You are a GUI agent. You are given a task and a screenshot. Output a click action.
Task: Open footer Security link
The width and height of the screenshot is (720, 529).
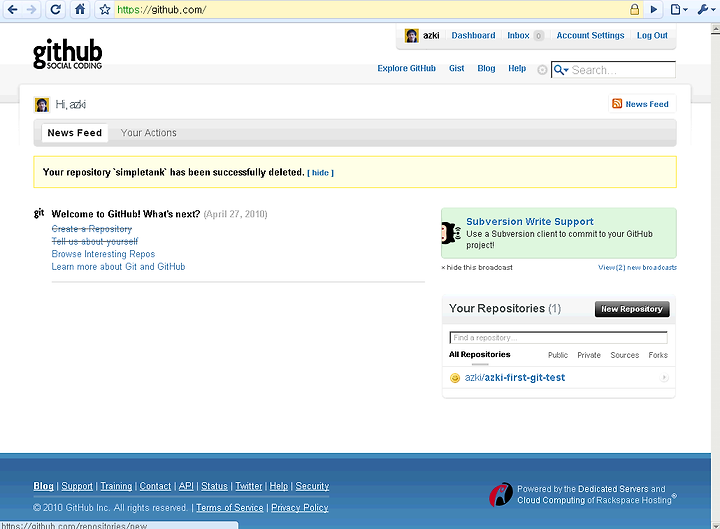coord(312,486)
